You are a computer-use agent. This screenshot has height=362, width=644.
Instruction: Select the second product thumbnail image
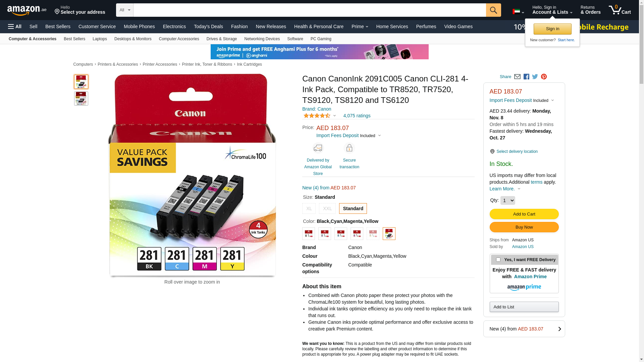[81, 99]
